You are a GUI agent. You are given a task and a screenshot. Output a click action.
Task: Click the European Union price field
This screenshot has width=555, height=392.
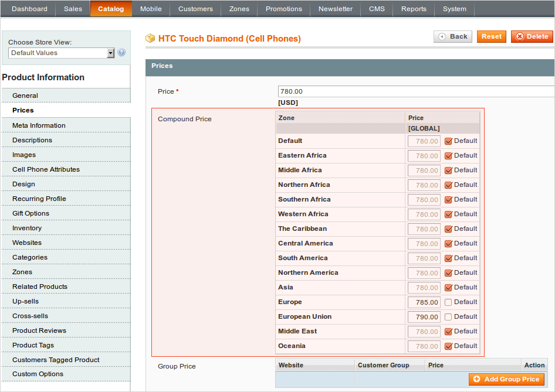pyautogui.click(x=424, y=317)
